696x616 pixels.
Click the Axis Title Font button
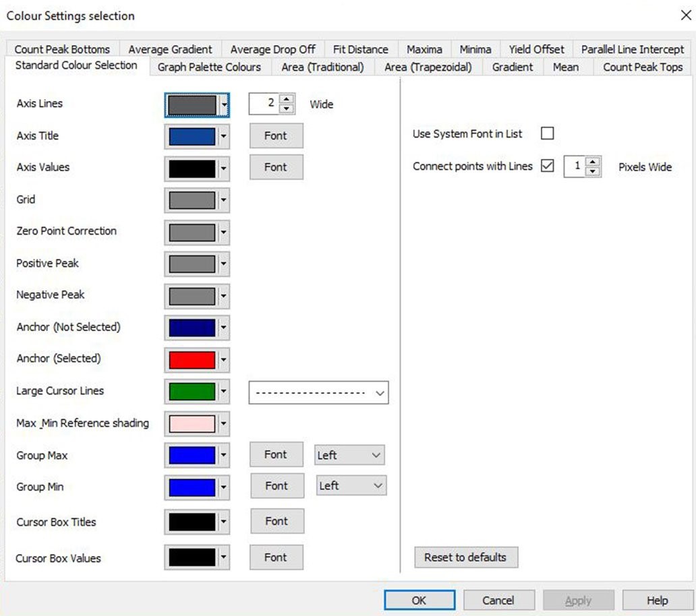click(276, 135)
